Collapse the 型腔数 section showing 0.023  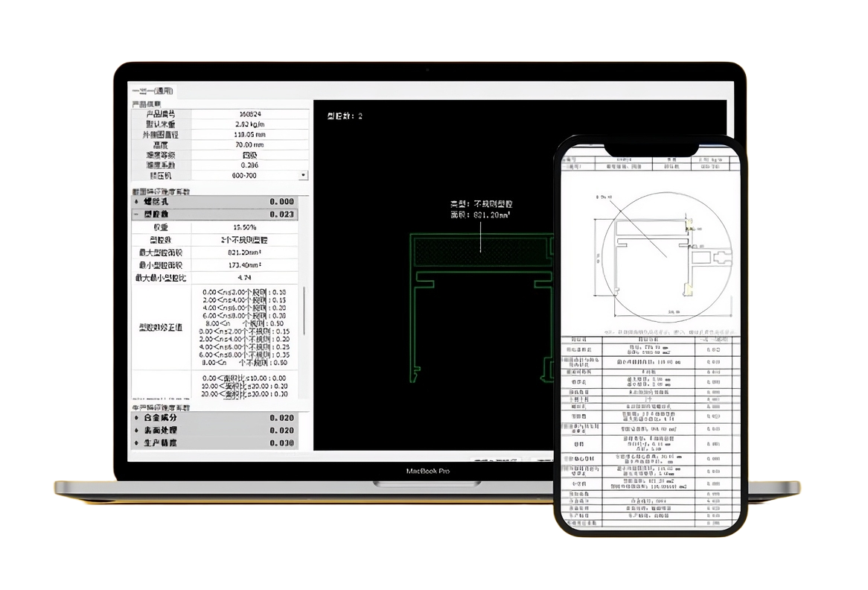(215, 215)
